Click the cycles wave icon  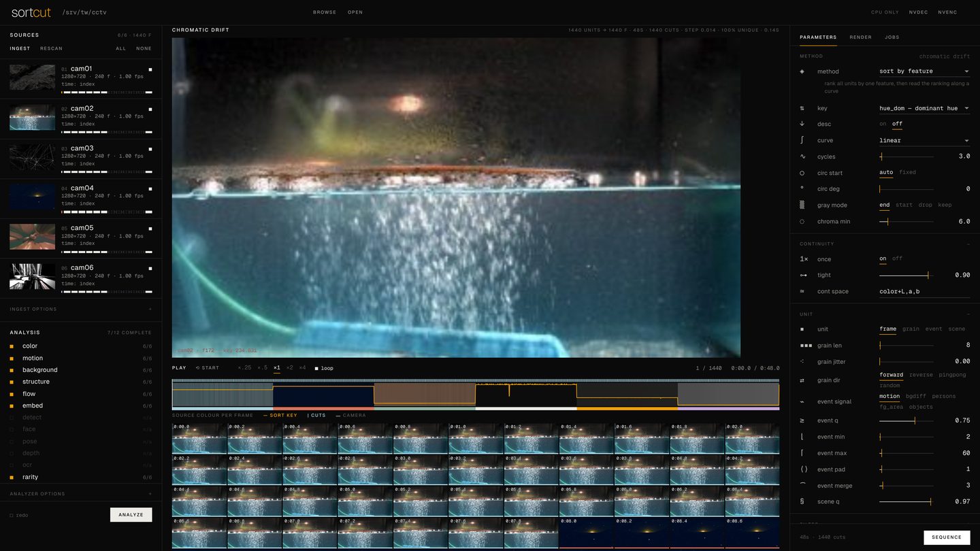point(802,156)
